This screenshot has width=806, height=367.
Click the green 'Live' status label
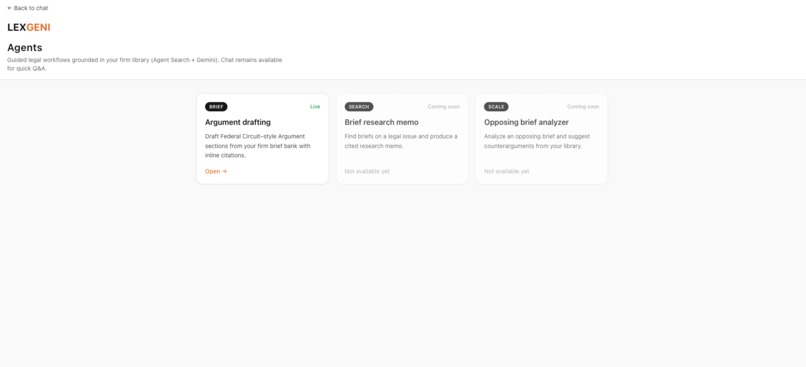[315, 107]
